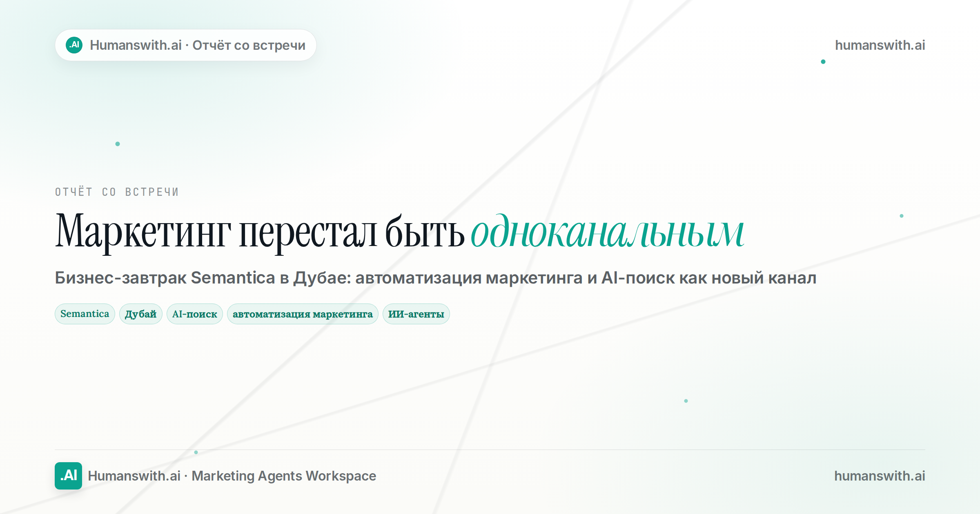Open the top-right humanswith.ai link
Screen dimensions: 980x514
pyautogui.click(x=880, y=45)
